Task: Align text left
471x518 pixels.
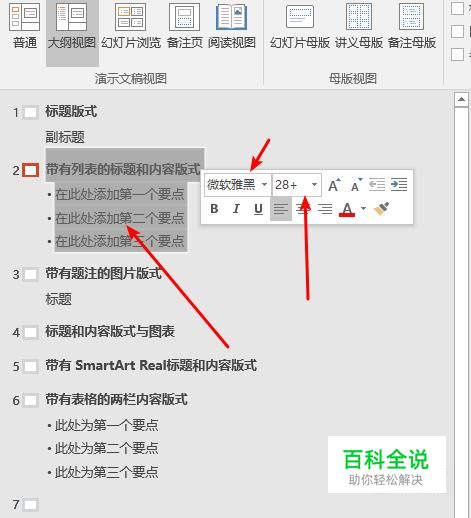Action: (x=281, y=209)
